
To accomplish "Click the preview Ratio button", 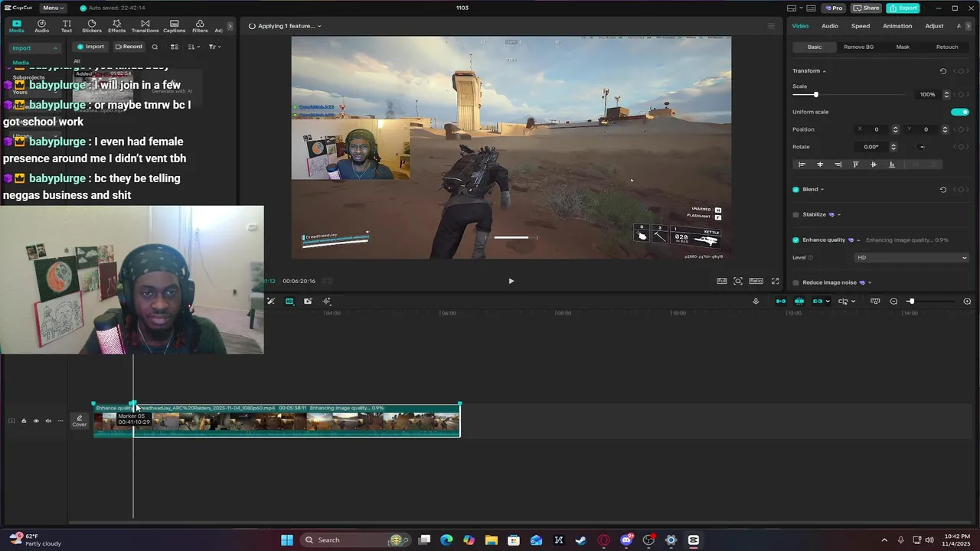I will [756, 281].
